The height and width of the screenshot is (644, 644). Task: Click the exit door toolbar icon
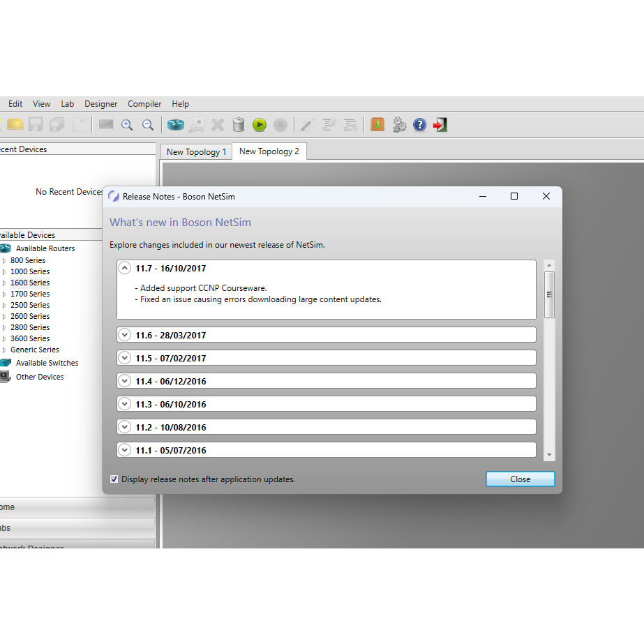[x=440, y=125]
